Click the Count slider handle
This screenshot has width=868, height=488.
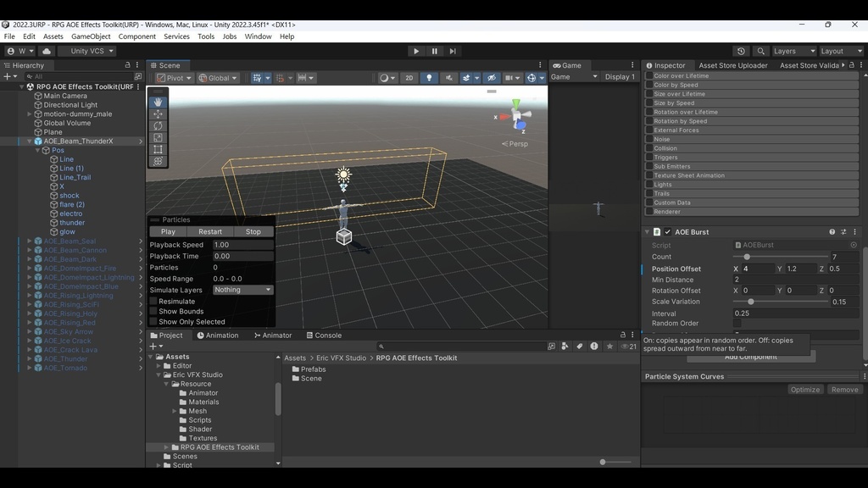[x=747, y=257]
